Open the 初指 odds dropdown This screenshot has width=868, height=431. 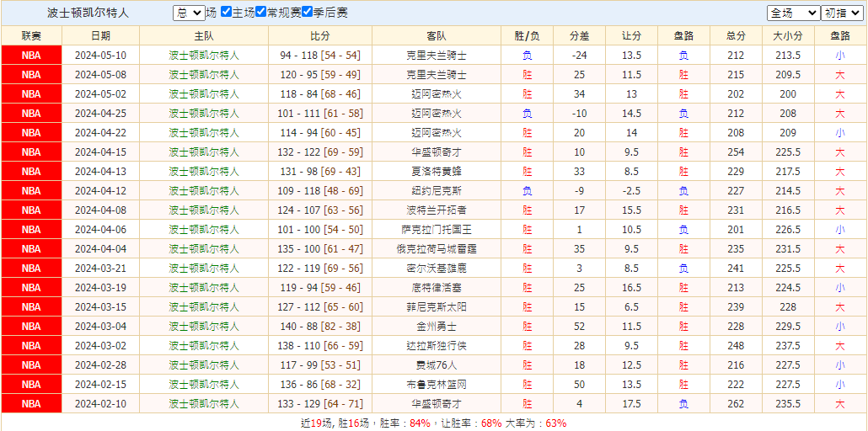[x=843, y=13]
